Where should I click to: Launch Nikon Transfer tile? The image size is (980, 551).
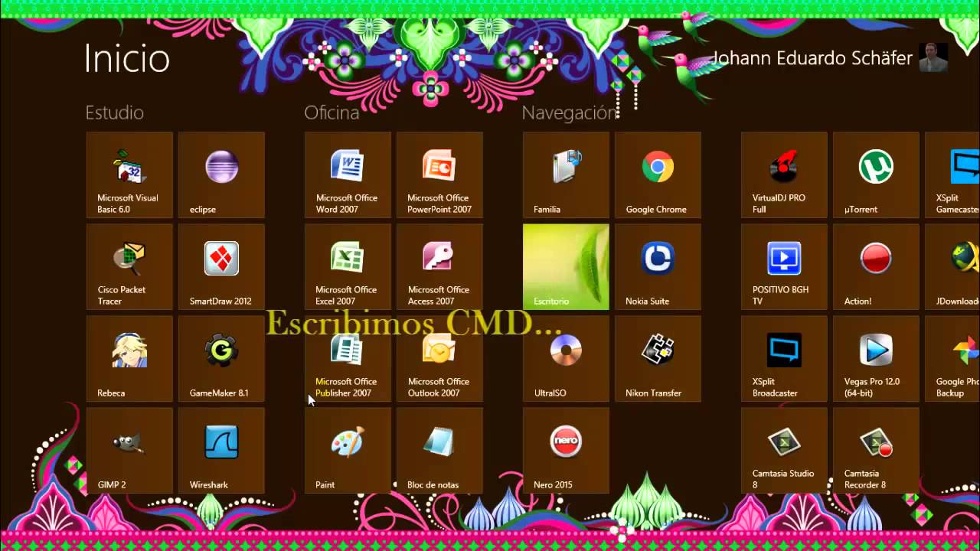pyautogui.click(x=658, y=359)
